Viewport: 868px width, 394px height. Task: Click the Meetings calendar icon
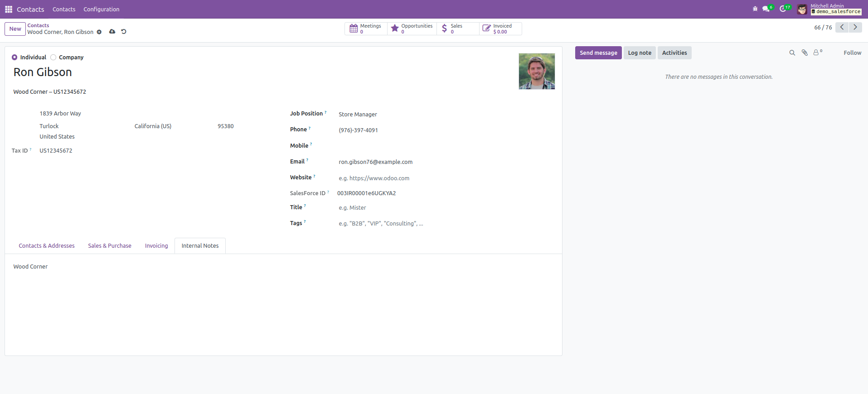354,29
